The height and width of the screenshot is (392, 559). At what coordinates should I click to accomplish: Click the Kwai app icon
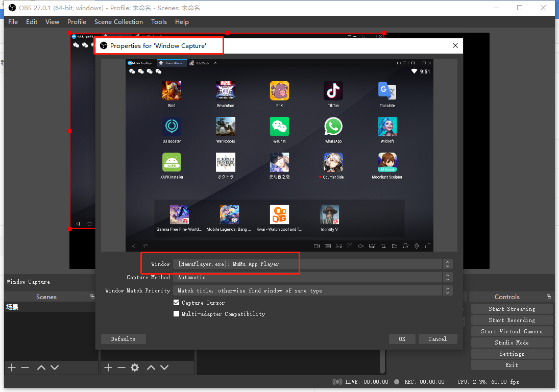point(280,214)
